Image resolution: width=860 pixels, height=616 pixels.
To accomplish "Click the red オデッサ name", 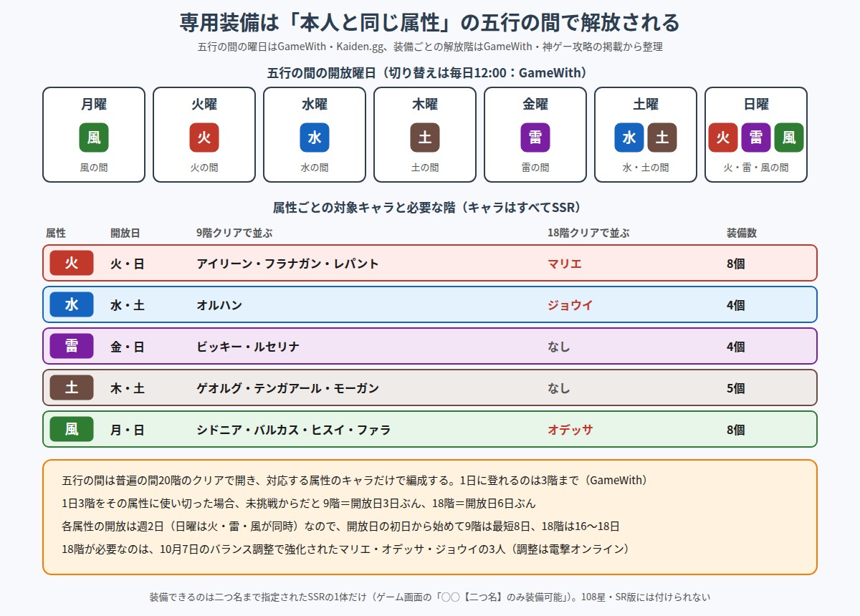I will 570,430.
